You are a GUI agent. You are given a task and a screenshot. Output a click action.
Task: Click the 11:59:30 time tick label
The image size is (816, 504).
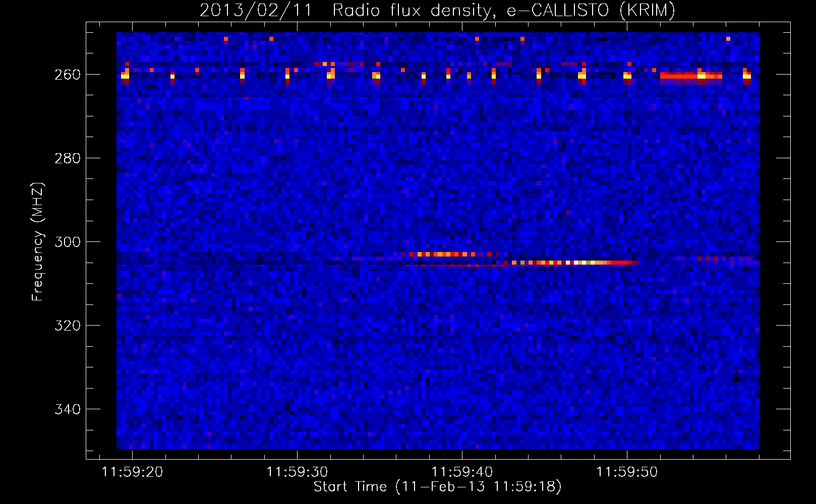pyautogui.click(x=297, y=472)
